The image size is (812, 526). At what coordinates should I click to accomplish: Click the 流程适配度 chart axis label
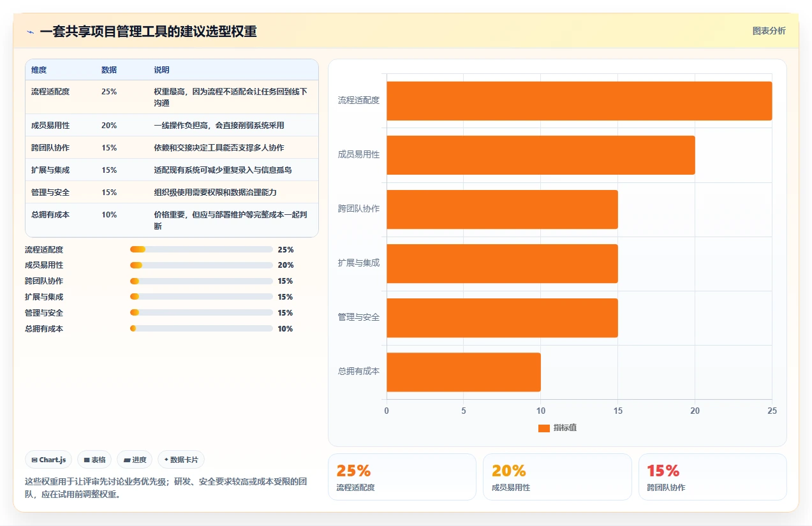358,101
